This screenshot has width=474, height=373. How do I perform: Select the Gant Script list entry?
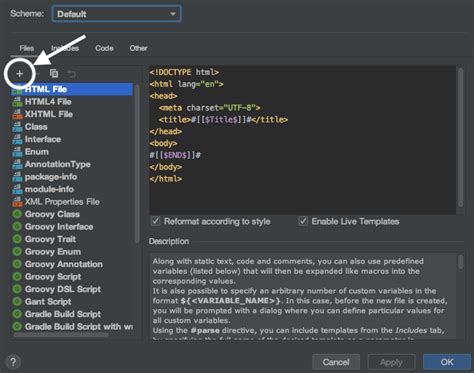[48, 302]
